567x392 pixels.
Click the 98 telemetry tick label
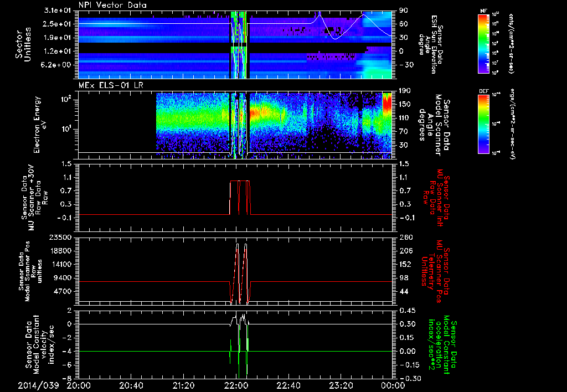click(404, 278)
